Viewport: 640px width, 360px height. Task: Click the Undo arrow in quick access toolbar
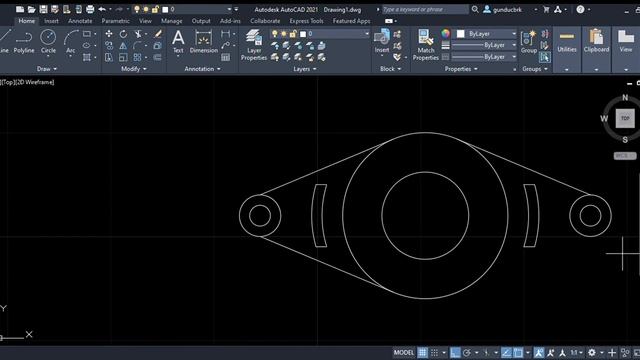point(102,9)
